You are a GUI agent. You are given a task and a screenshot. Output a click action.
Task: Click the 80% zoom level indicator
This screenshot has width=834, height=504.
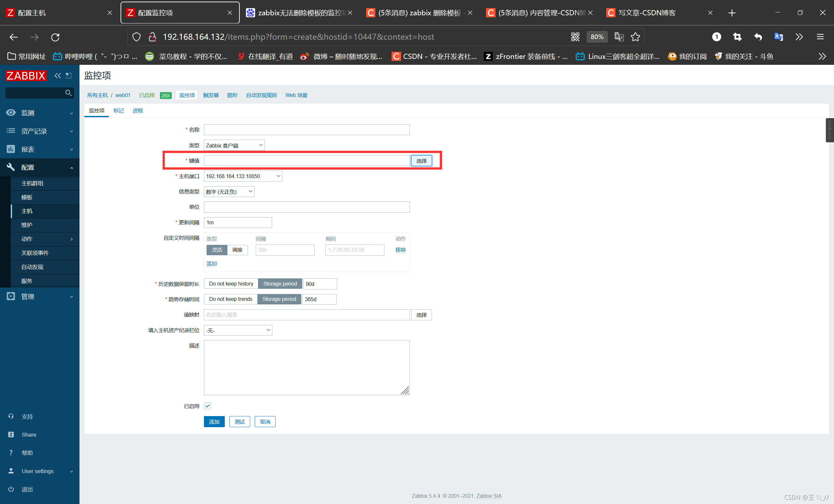[597, 37]
